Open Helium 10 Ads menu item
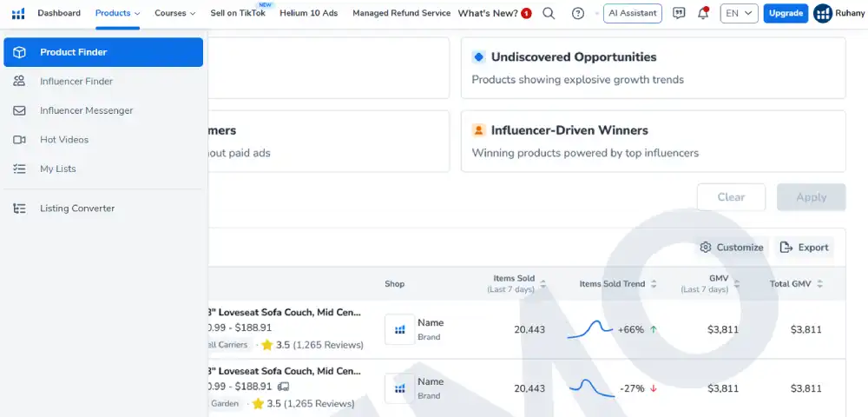 click(309, 13)
